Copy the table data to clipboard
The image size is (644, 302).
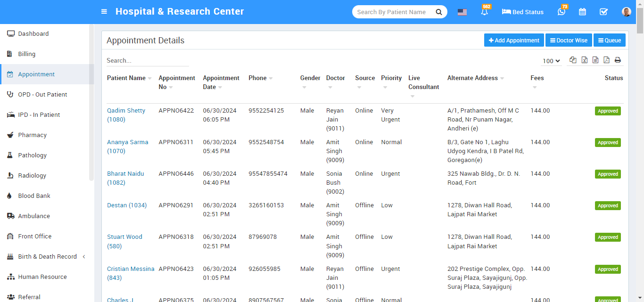pos(573,60)
